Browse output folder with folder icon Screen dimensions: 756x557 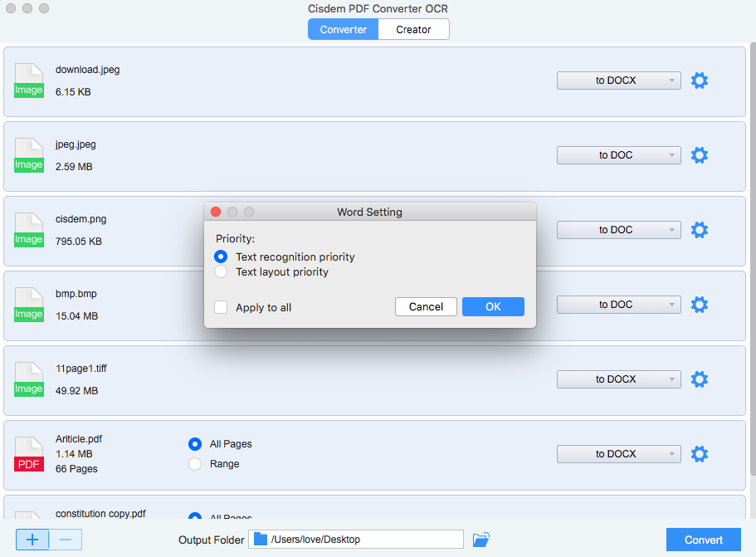click(480, 540)
